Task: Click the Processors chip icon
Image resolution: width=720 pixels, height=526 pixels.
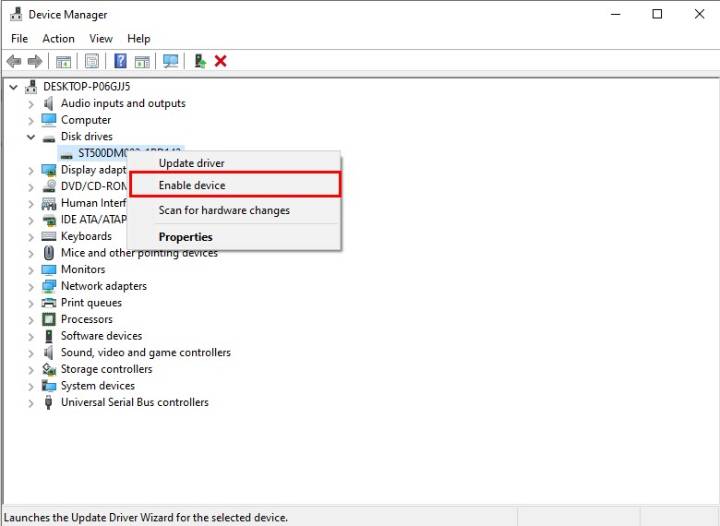Action: click(x=49, y=319)
